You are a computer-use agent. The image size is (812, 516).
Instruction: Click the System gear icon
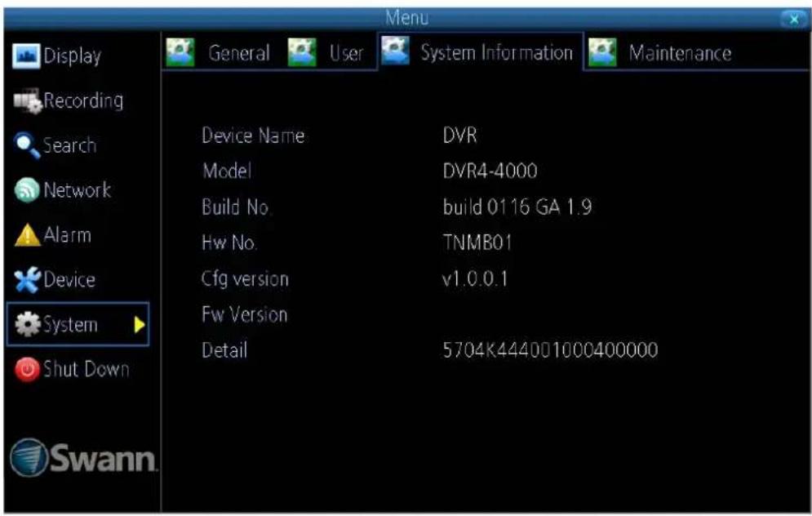click(28, 324)
